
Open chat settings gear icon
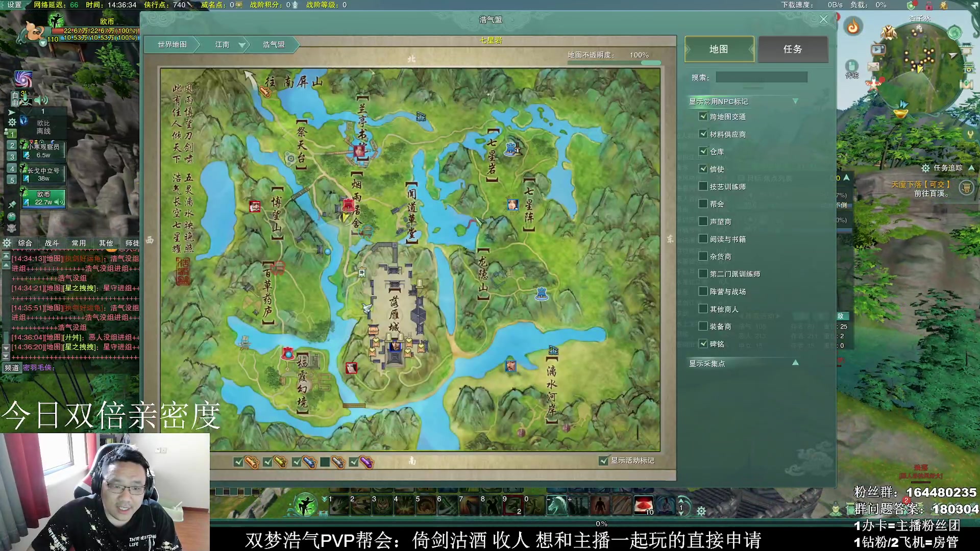pyautogui.click(x=7, y=243)
